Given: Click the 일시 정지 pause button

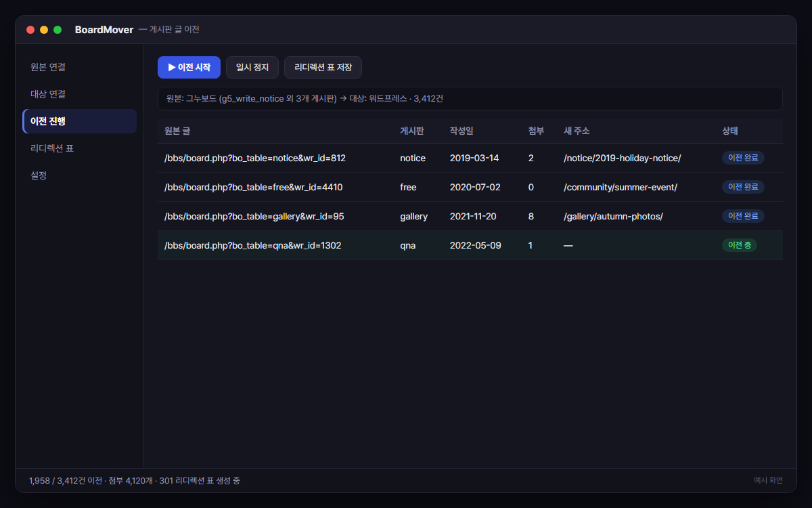Looking at the screenshot, I should click(x=252, y=68).
